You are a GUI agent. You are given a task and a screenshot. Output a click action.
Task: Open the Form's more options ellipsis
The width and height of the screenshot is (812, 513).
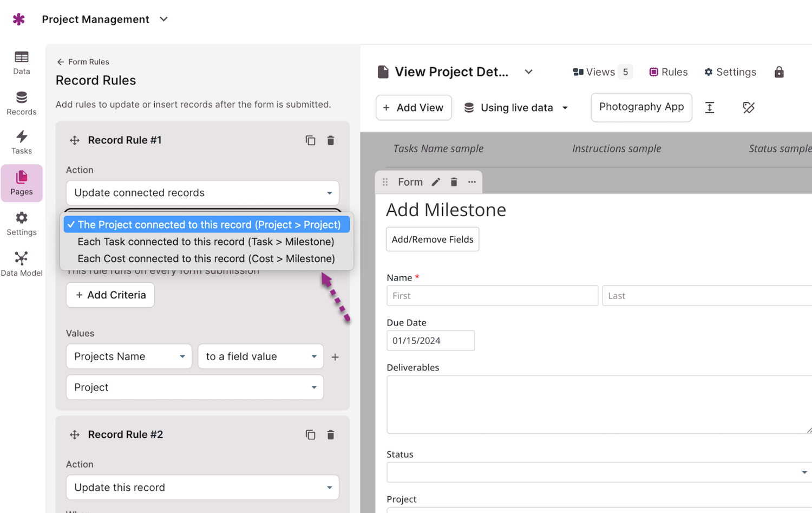pyautogui.click(x=472, y=182)
